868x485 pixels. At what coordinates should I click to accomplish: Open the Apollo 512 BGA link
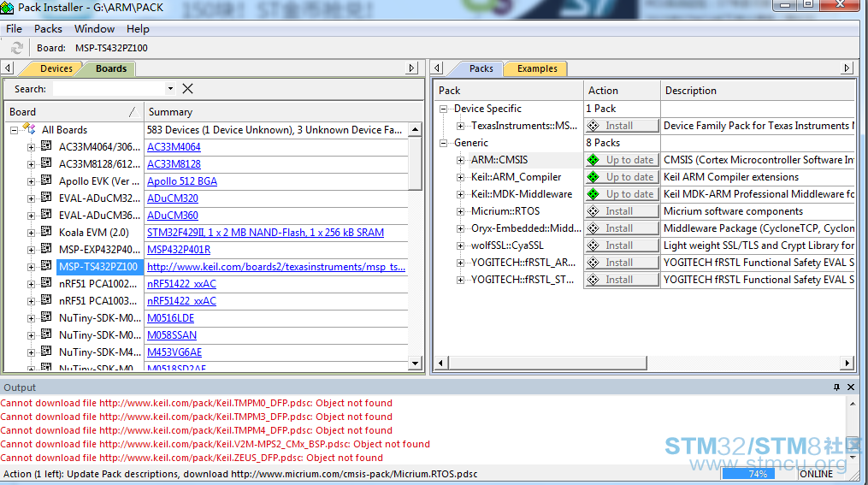(x=182, y=181)
